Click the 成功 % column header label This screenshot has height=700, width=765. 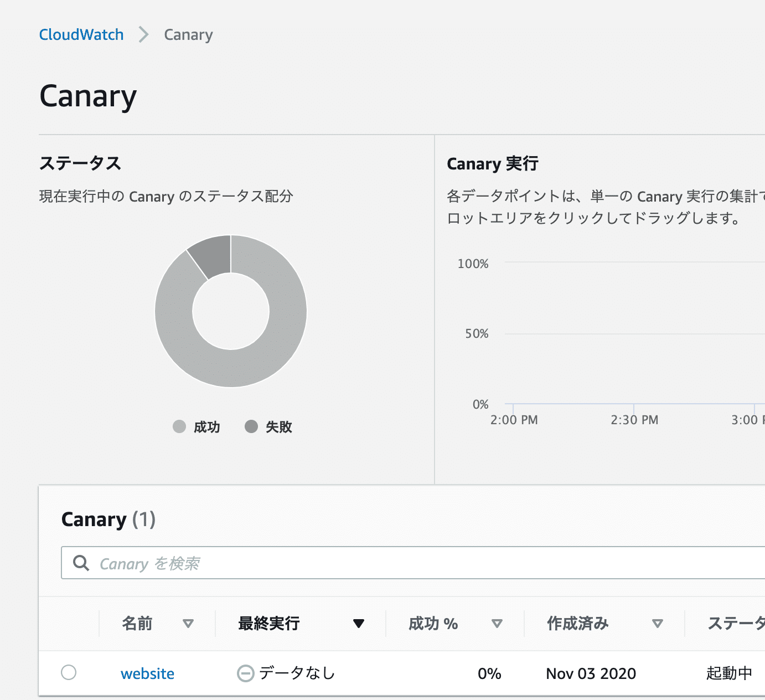[433, 624]
